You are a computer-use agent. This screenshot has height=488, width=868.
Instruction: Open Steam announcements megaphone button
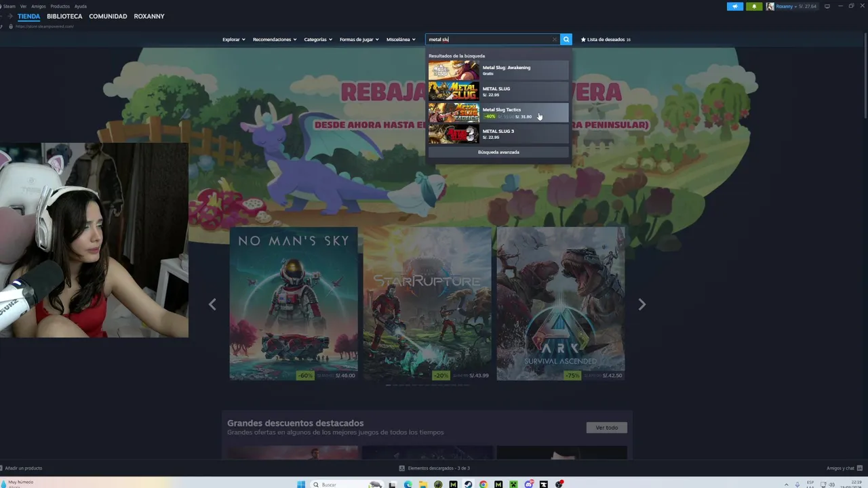735,6
